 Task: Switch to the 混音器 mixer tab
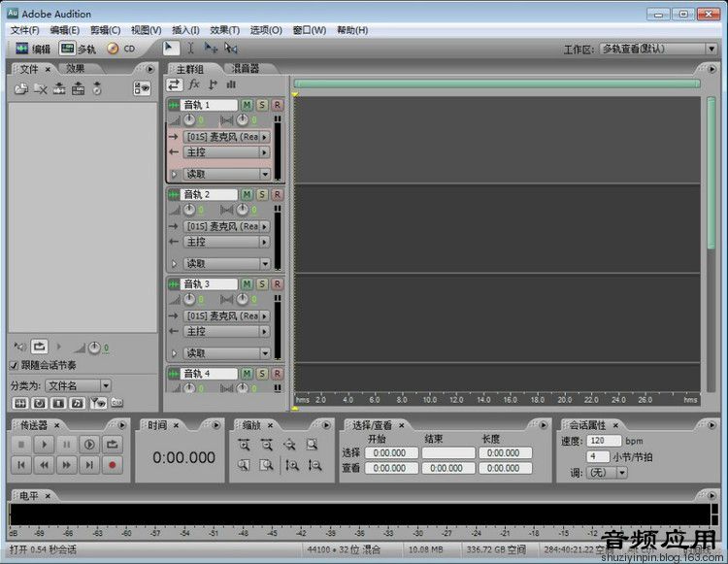pos(246,69)
